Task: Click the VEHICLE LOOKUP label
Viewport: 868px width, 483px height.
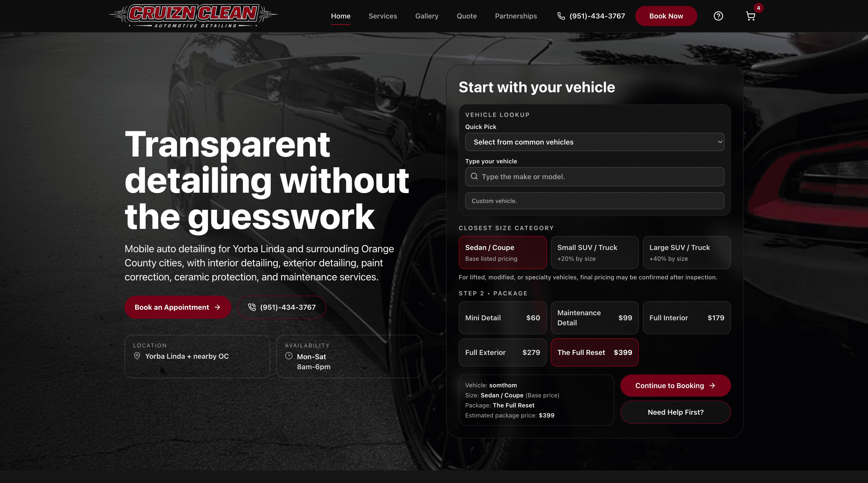Action: [497, 115]
